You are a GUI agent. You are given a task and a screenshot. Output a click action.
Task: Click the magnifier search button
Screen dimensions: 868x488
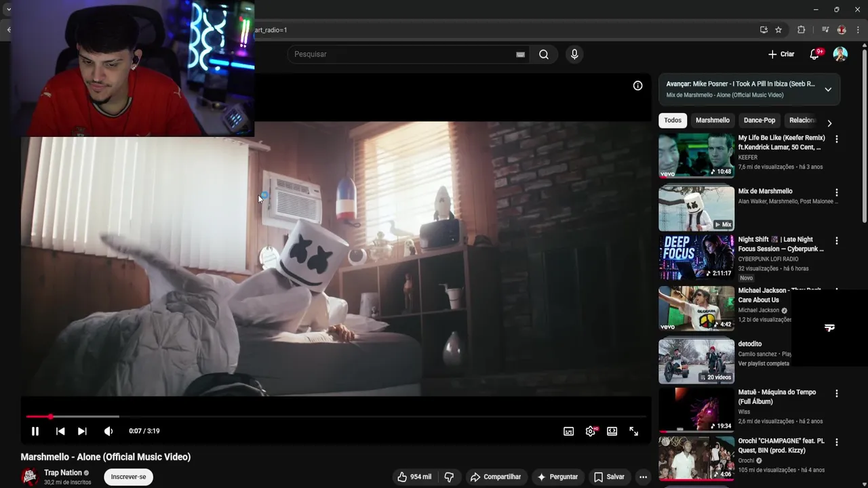tap(544, 54)
